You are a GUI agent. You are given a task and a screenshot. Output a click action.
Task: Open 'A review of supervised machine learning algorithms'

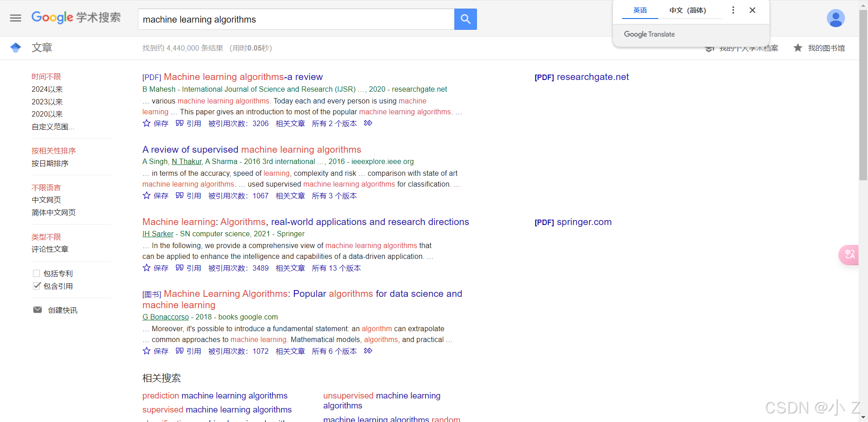click(x=252, y=150)
